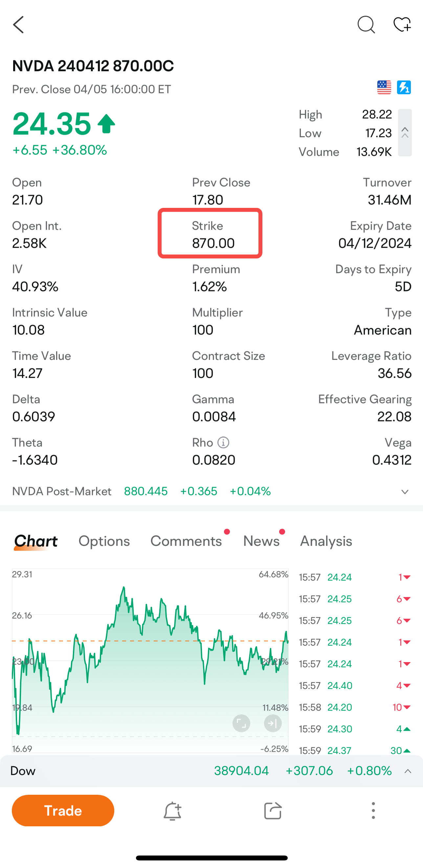The width and height of the screenshot is (423, 868).
Task: Tap the share icon
Action: pos(273,811)
